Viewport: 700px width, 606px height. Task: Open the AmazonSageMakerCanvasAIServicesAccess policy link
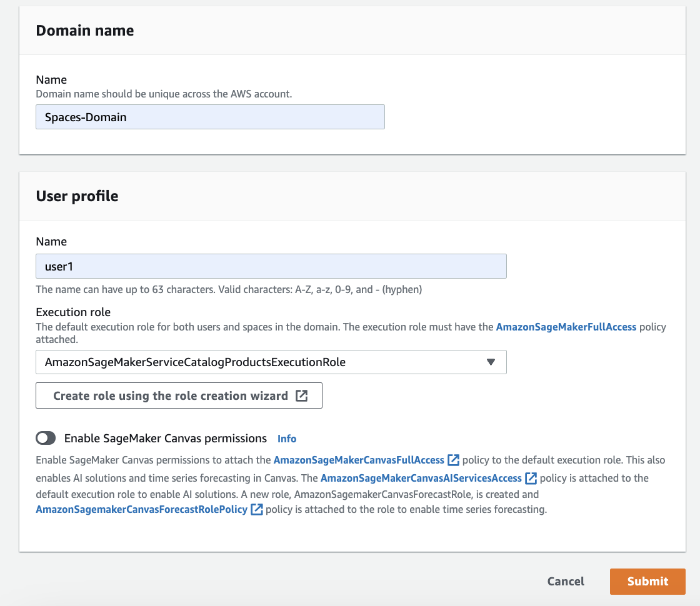(x=421, y=479)
